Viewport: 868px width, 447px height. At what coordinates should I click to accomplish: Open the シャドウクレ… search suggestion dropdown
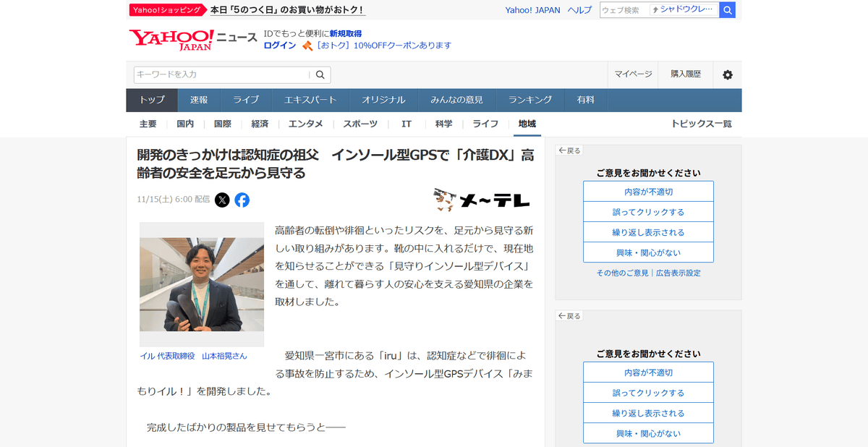[684, 10]
